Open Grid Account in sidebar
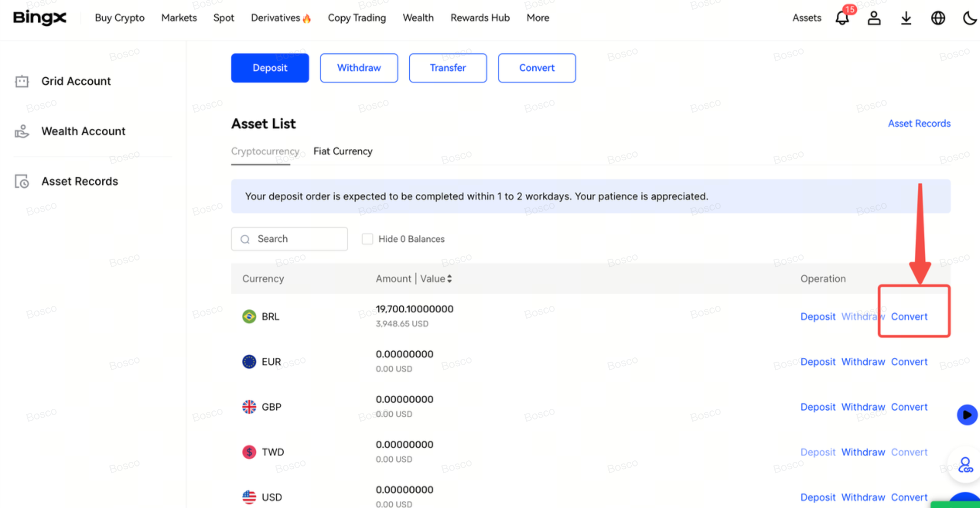Viewport: 980px width, 508px height. (x=76, y=81)
